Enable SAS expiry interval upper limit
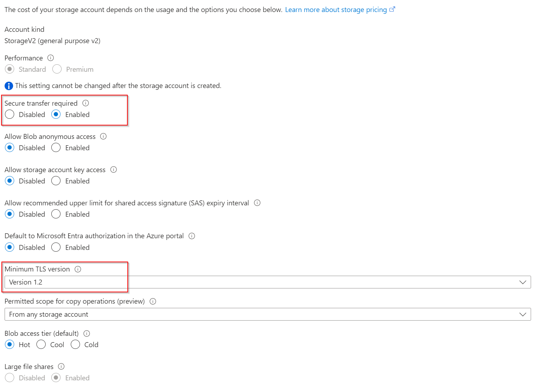536x392 pixels. [x=56, y=214]
